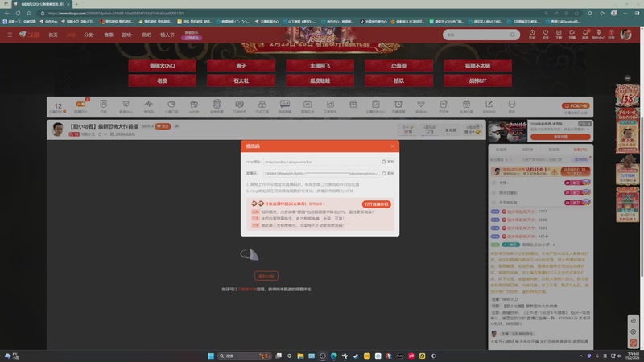The image size is (644, 362).
Task: Open the pencil edit icon in the toolbar
Action: point(489,105)
